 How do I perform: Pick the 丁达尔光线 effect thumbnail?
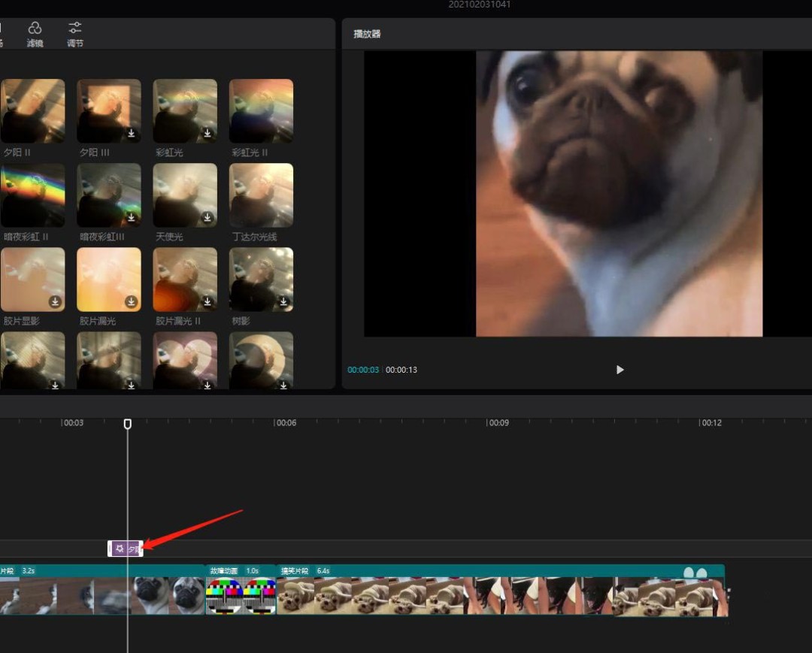click(x=261, y=195)
